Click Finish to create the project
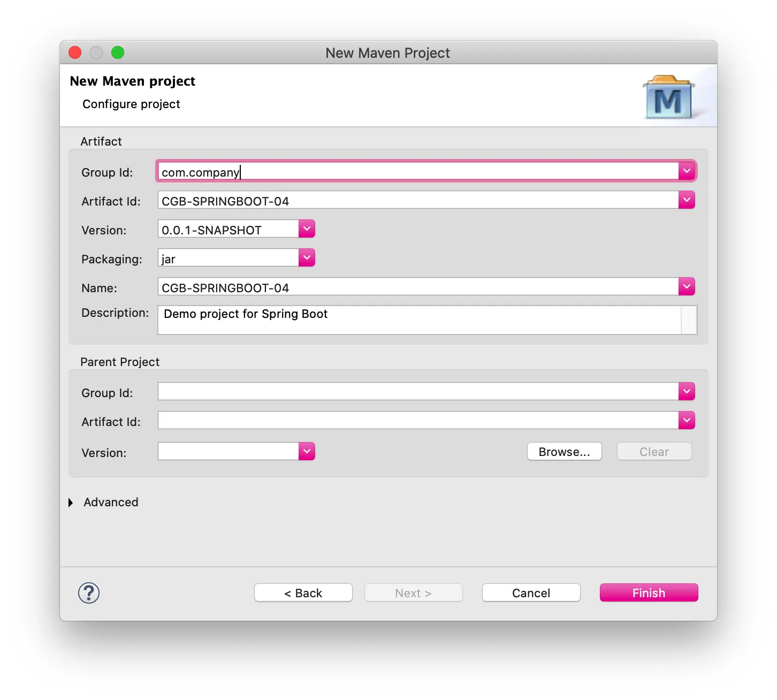 (649, 593)
